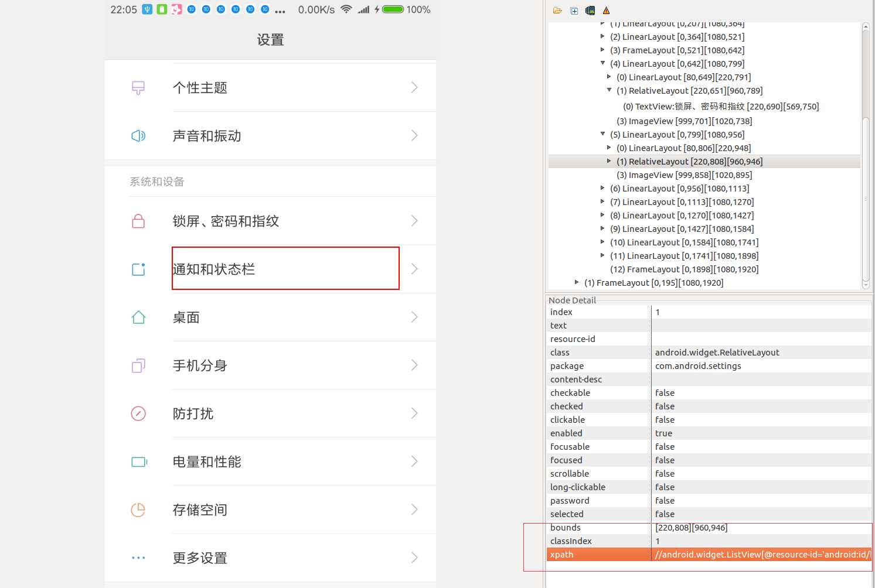Click the chevron arrow on 手机分身 row

coord(414,365)
